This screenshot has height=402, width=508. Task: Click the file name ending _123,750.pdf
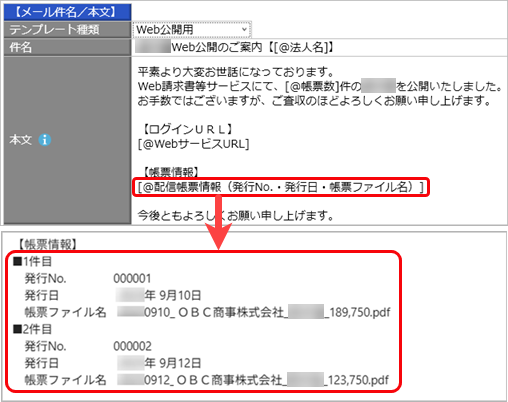tap(253, 380)
